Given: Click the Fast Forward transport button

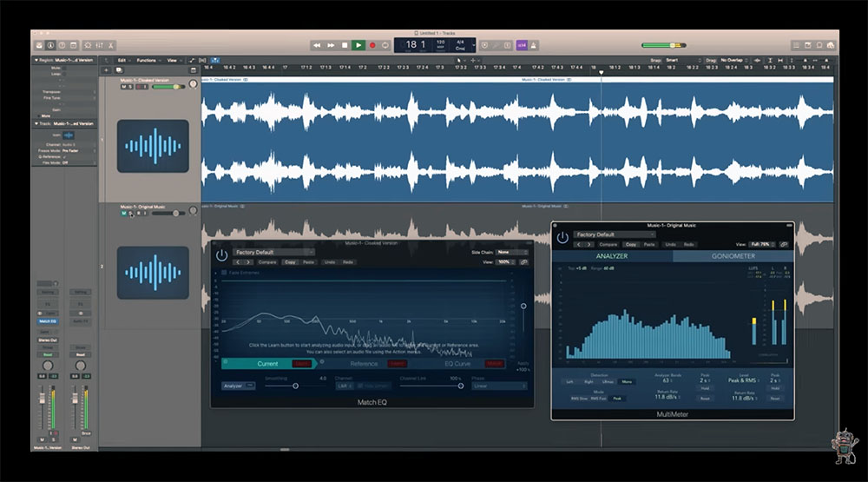Looking at the screenshot, I should click(331, 45).
